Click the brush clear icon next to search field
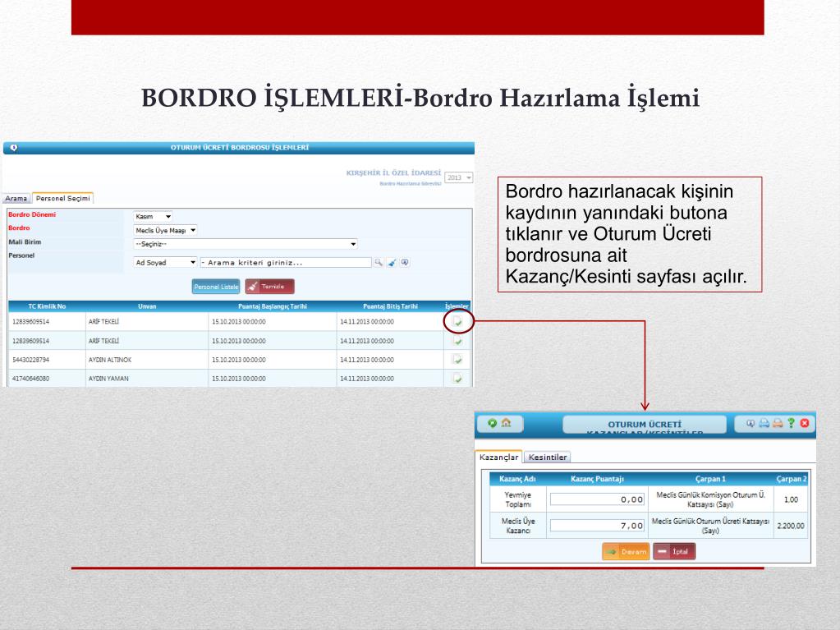 pyautogui.click(x=392, y=263)
